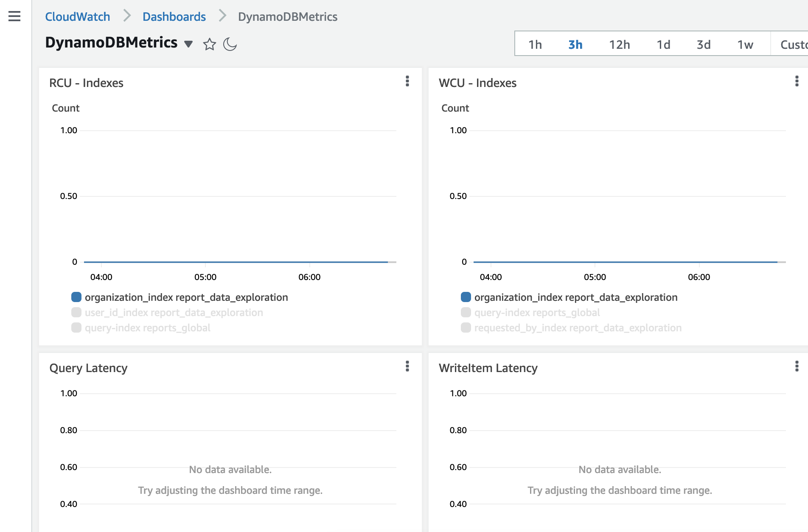The height and width of the screenshot is (532, 808).
Task: Expand the DynamoDBMetrics dashboard dropdown arrow
Action: (x=188, y=44)
